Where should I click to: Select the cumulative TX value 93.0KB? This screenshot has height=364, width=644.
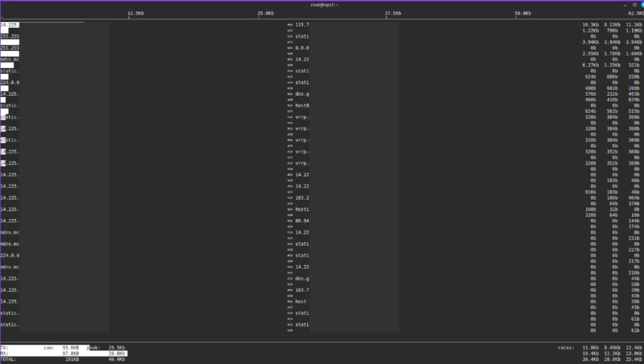coord(70,348)
